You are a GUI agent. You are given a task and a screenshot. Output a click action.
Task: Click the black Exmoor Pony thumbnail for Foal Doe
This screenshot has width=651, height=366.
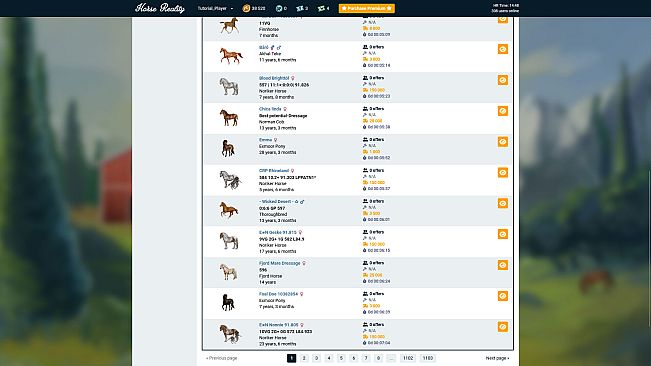pyautogui.click(x=228, y=303)
